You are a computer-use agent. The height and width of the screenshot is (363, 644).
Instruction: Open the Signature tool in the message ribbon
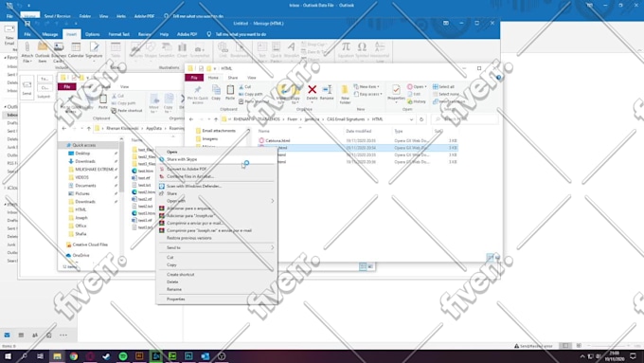(94, 50)
